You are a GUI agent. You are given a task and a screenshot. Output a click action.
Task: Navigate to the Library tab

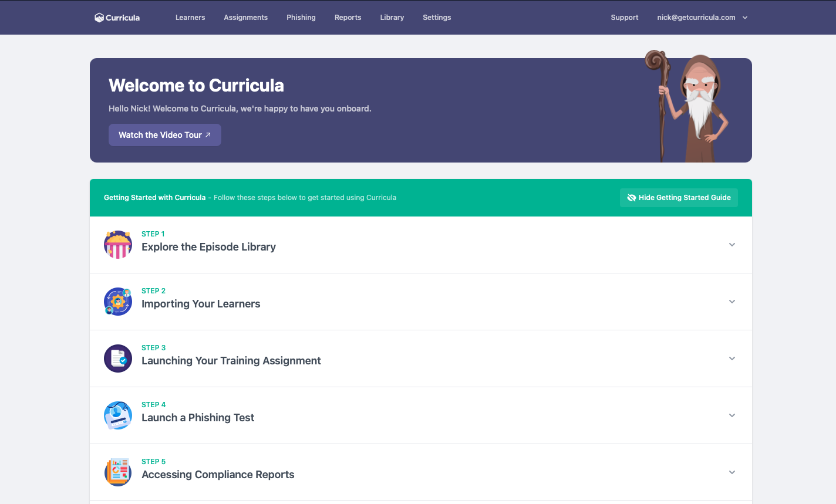coord(392,17)
